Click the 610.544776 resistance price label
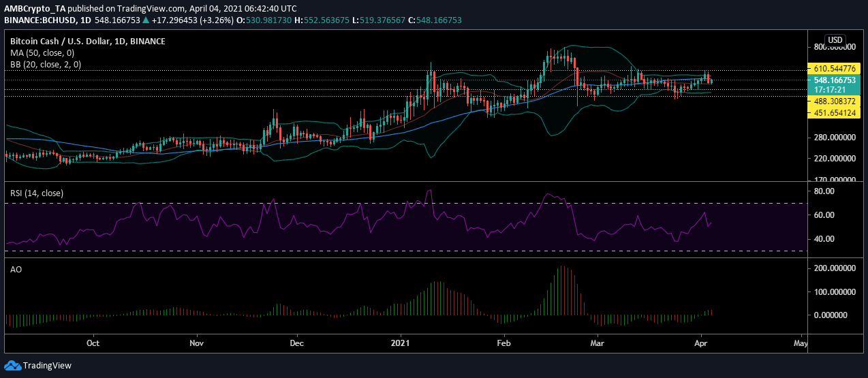The height and width of the screenshot is (378, 868). [x=829, y=69]
